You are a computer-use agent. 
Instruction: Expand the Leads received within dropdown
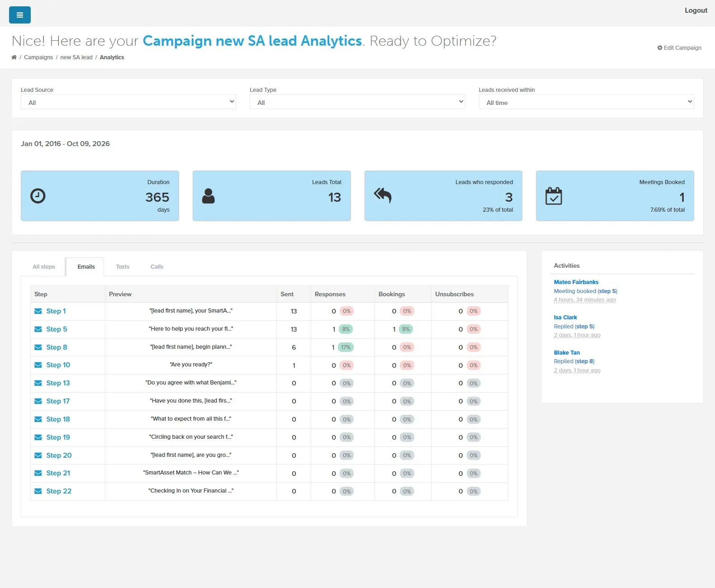pos(587,102)
